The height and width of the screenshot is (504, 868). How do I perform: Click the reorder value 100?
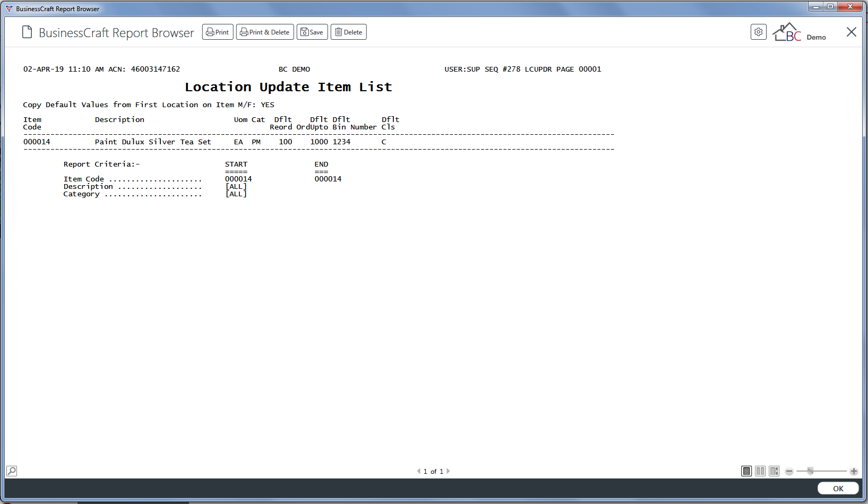pyautogui.click(x=286, y=142)
